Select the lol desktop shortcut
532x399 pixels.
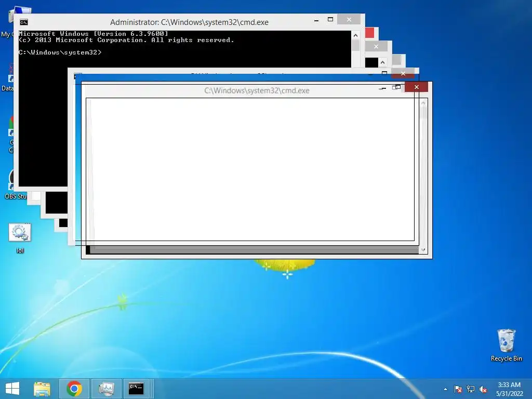tap(20, 238)
